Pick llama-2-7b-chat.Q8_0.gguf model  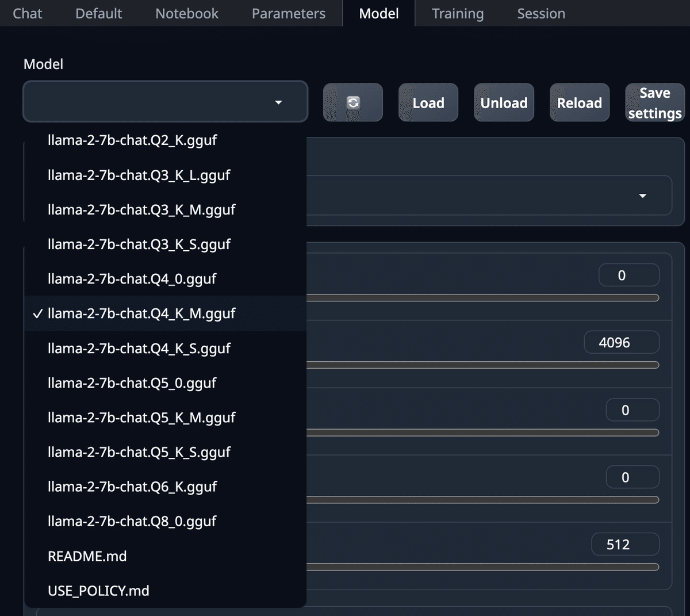[165, 521]
